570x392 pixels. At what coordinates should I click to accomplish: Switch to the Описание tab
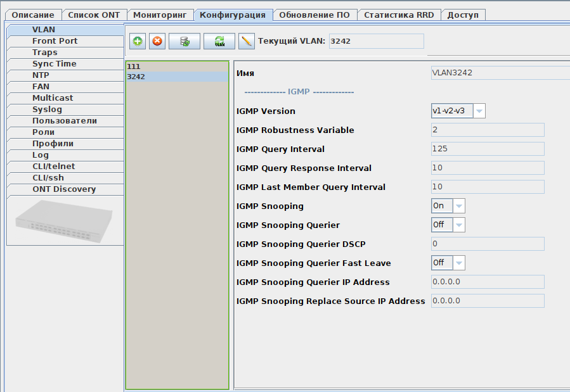click(33, 15)
